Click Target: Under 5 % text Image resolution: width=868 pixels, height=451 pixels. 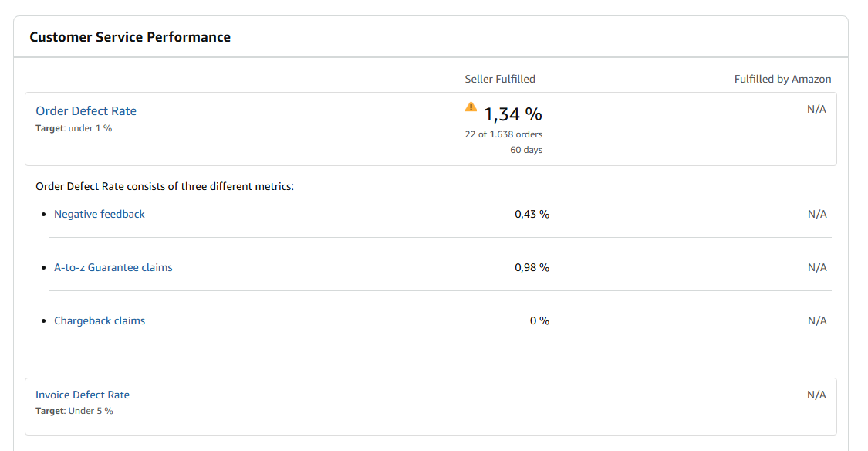(x=74, y=411)
